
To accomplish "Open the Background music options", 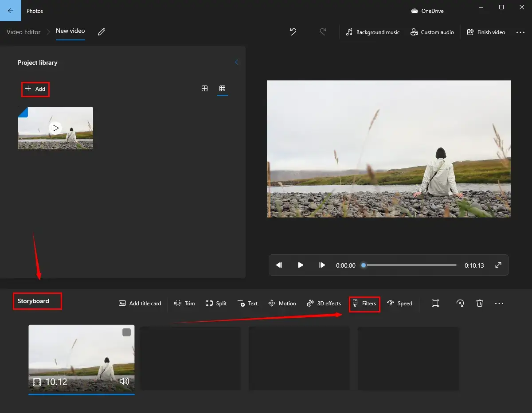I will [x=373, y=32].
